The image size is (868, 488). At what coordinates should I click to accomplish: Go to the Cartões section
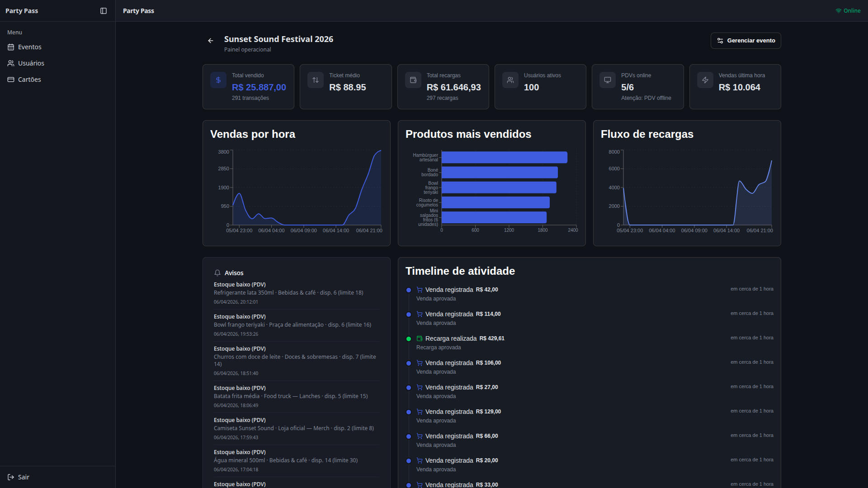(x=29, y=80)
